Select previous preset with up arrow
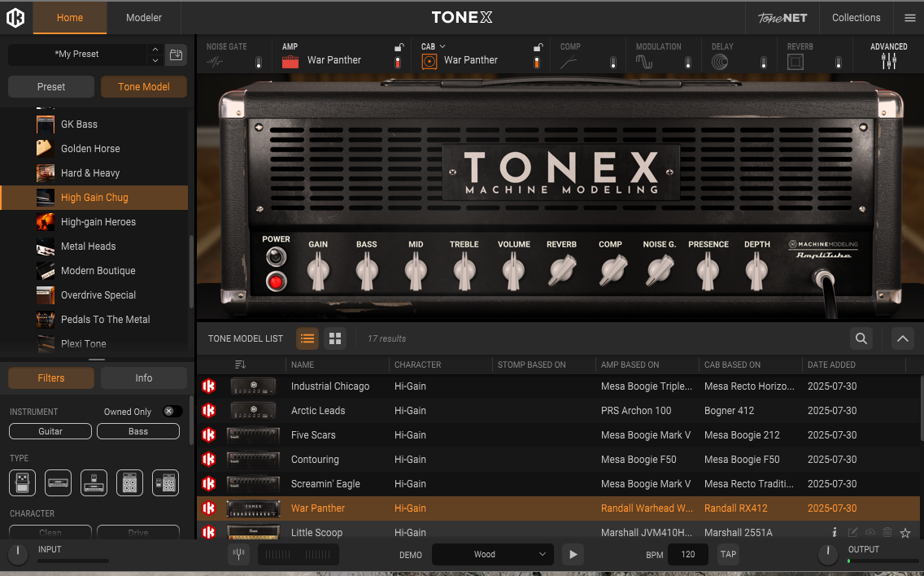The width and height of the screenshot is (924, 576). point(155,49)
